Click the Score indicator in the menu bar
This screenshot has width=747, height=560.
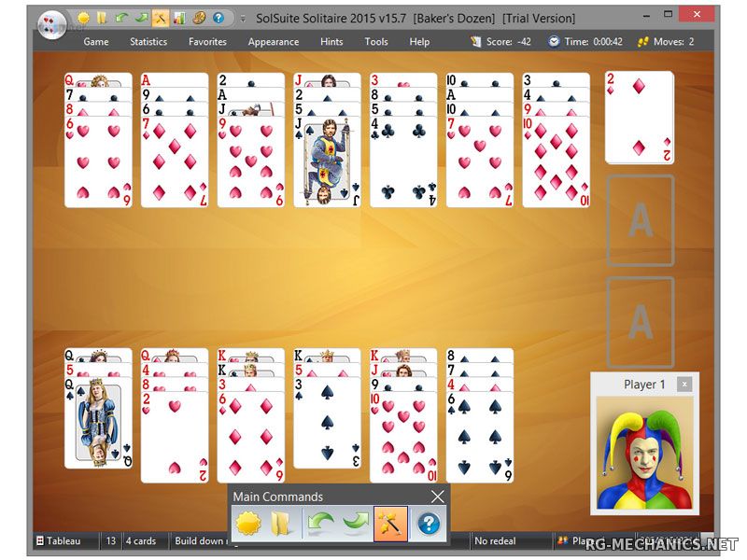pos(500,42)
